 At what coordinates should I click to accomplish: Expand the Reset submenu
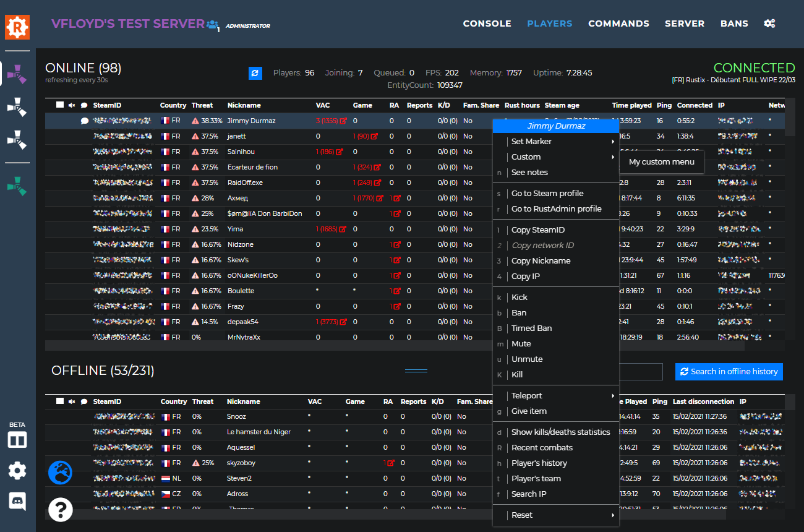click(x=556, y=515)
